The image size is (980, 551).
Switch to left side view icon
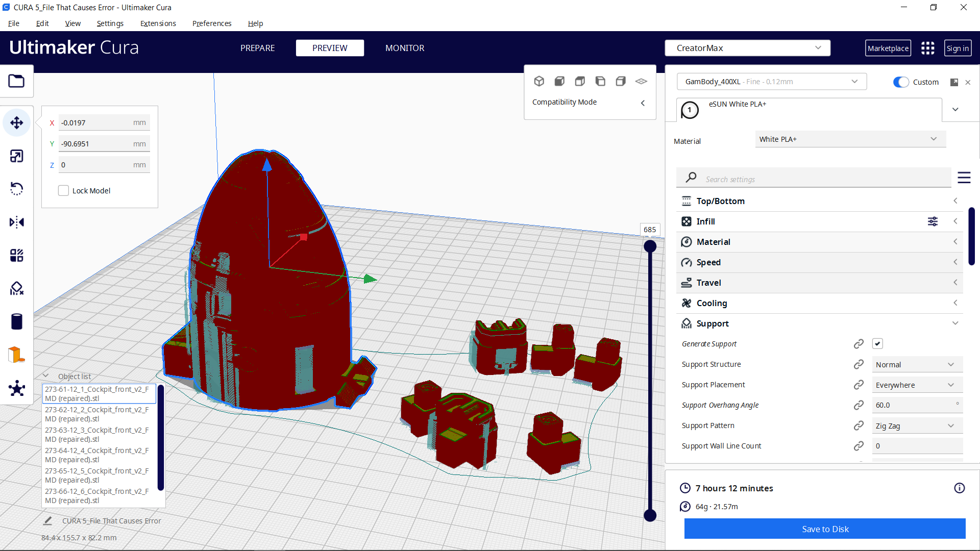600,81
